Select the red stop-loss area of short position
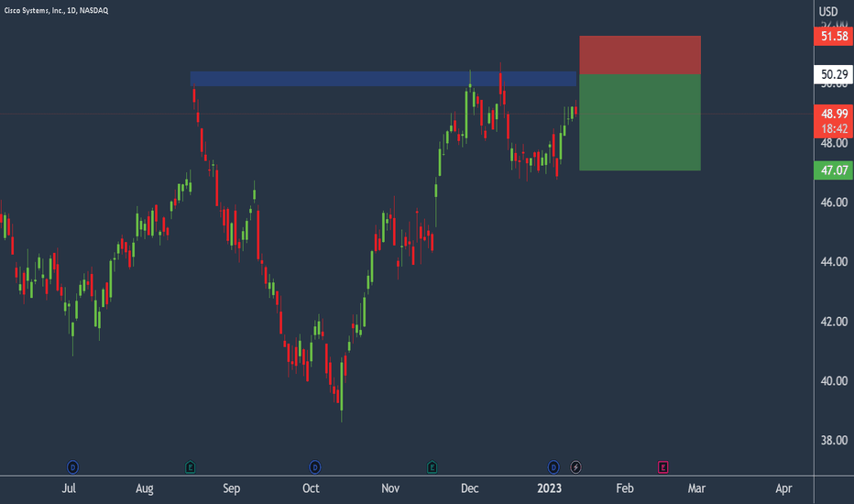 point(640,55)
